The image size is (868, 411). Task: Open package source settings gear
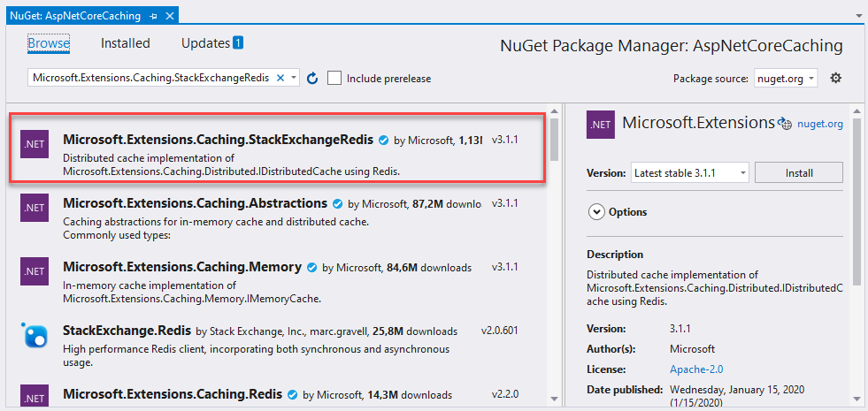point(835,79)
